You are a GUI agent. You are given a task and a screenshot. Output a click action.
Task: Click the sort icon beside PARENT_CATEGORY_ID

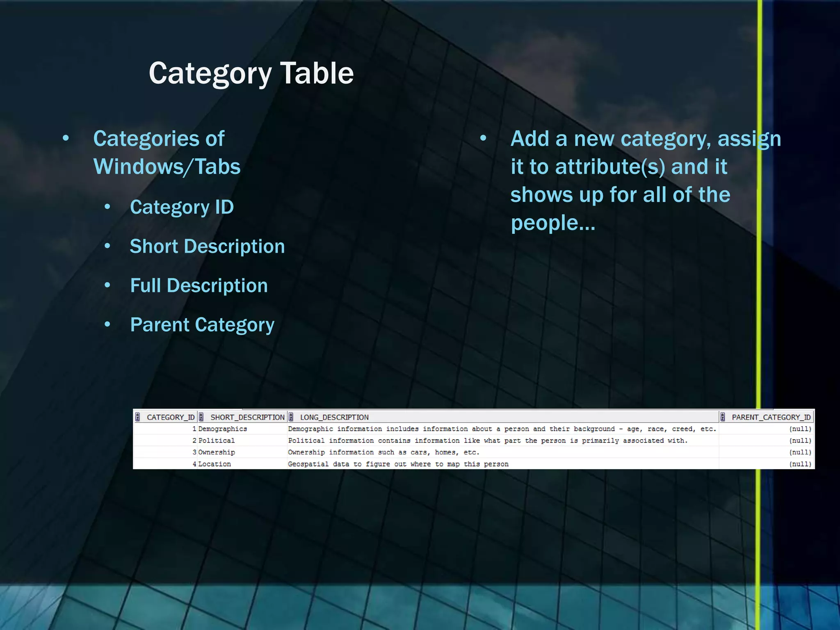723,417
